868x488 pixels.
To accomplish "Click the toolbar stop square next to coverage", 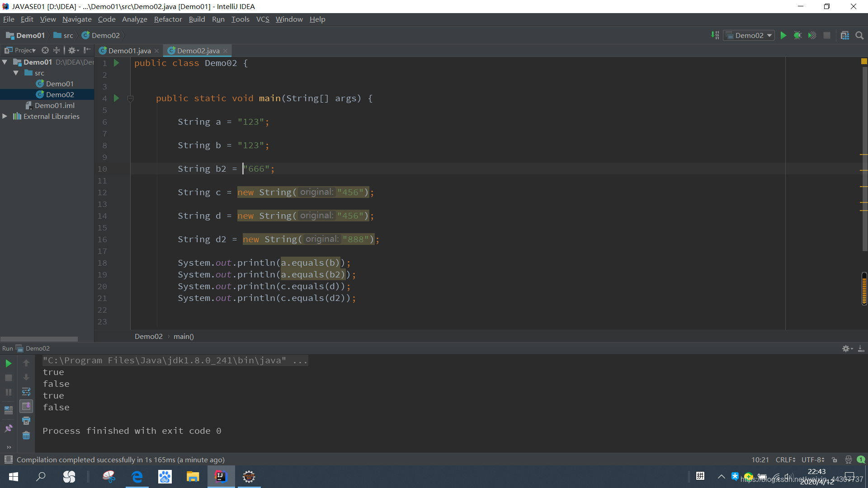I will tap(827, 35).
